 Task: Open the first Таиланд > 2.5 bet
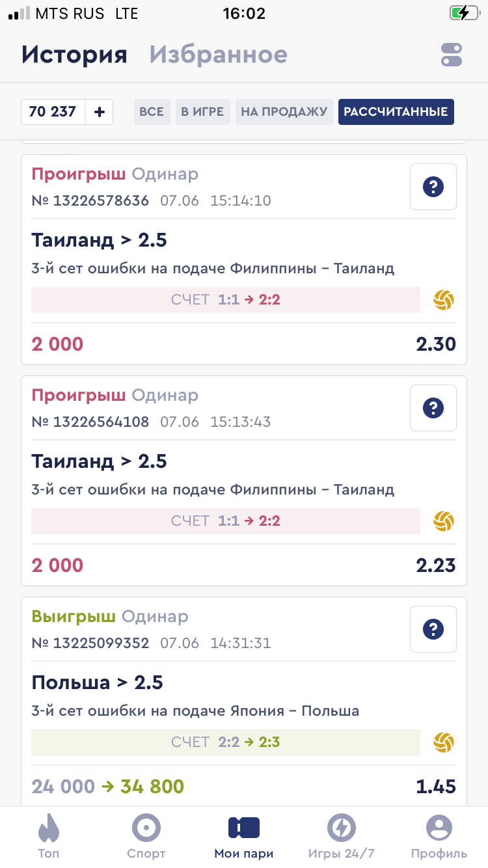pyautogui.click(x=99, y=240)
